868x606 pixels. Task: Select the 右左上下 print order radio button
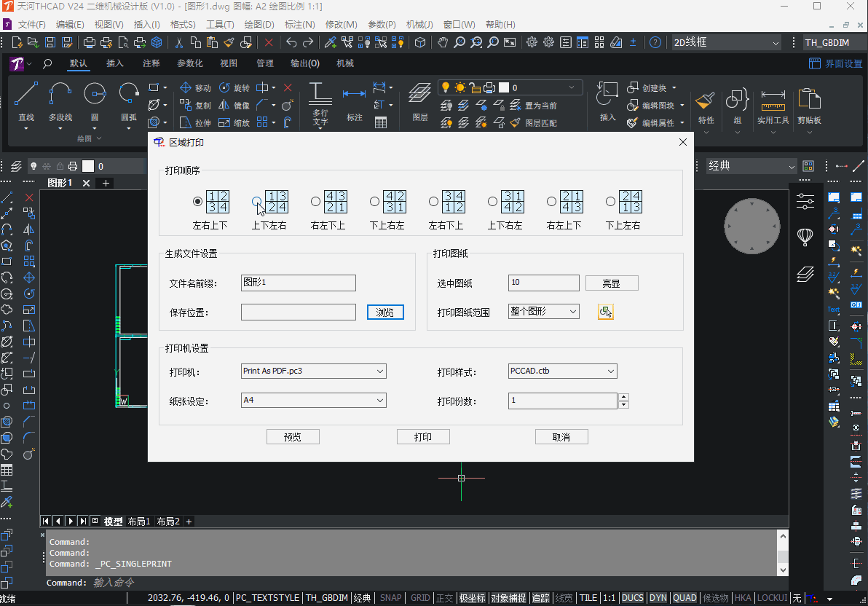(551, 202)
